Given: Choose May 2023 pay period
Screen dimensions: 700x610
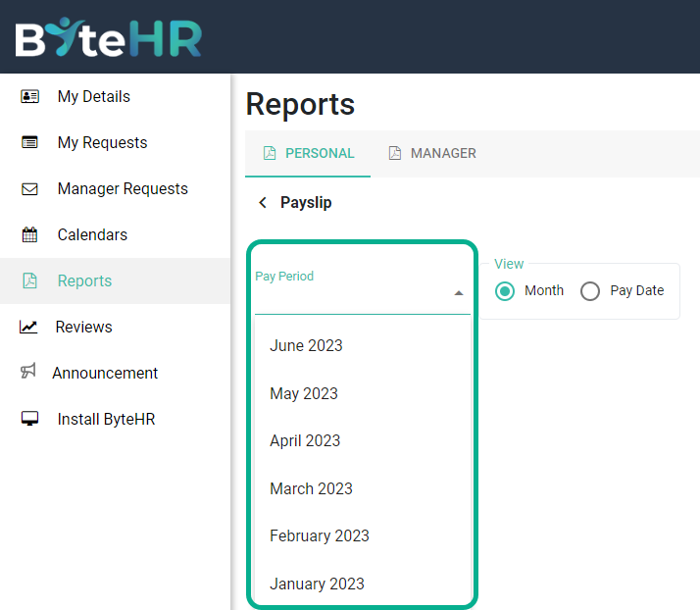Looking at the screenshot, I should (x=363, y=393).
